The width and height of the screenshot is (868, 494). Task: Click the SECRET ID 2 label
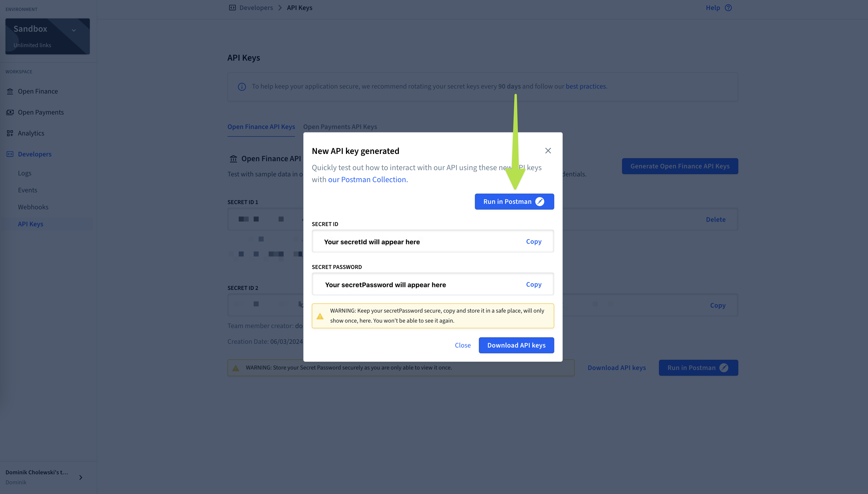[243, 288]
